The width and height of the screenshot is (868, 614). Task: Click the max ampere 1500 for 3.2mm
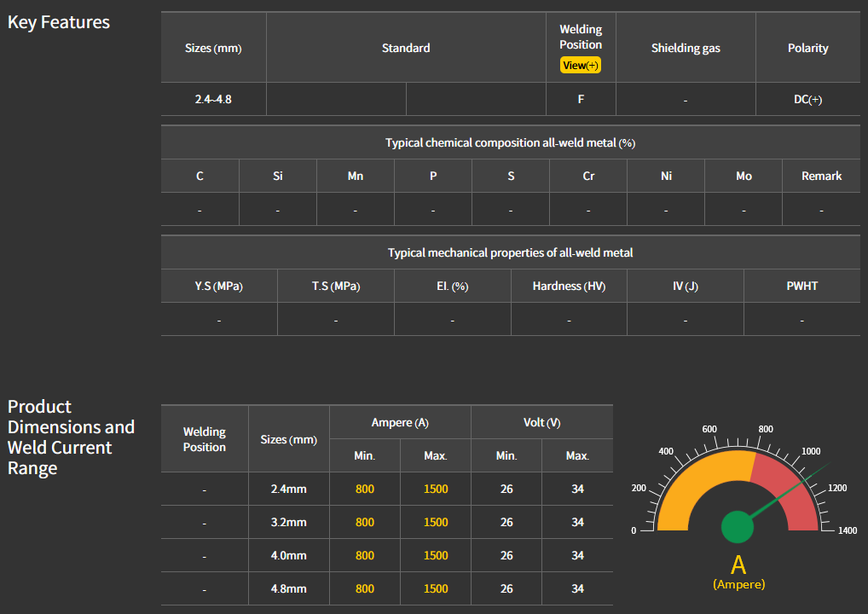(436, 523)
